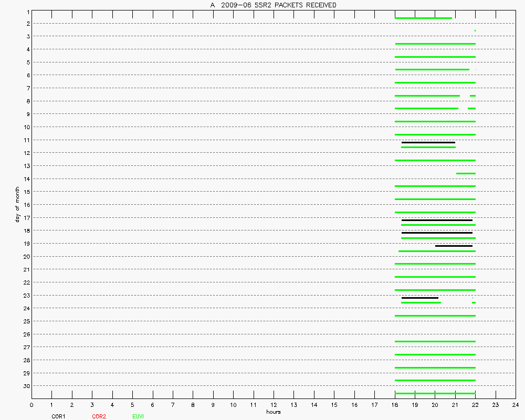Image resolution: width=525 pixels, height=420 pixels.
Task: Click the "day of month" y-axis label
Action: pos(17,204)
